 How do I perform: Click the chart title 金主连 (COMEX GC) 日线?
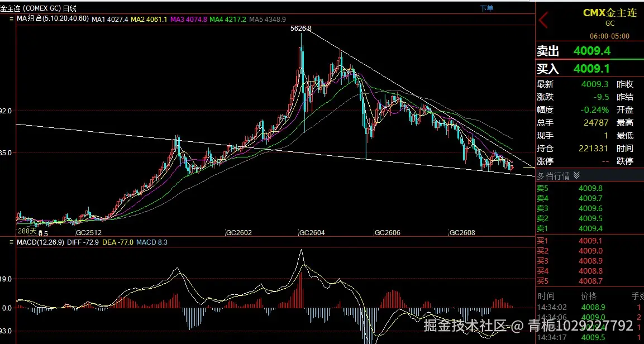pos(38,8)
